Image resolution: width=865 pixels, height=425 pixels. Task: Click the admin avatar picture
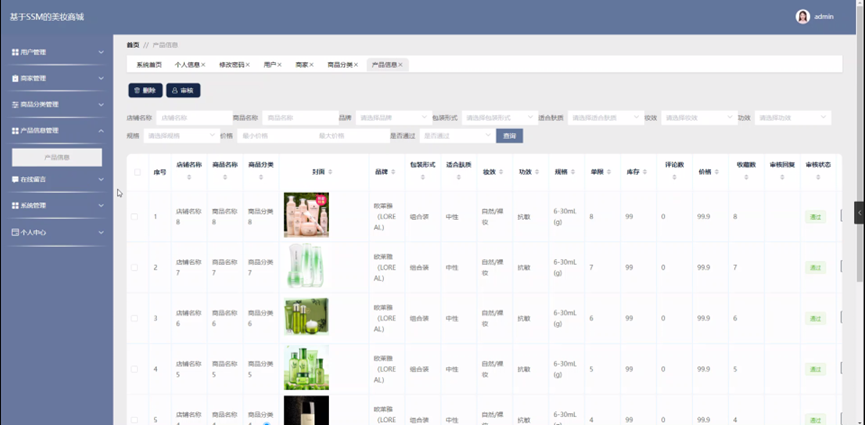pyautogui.click(x=803, y=17)
